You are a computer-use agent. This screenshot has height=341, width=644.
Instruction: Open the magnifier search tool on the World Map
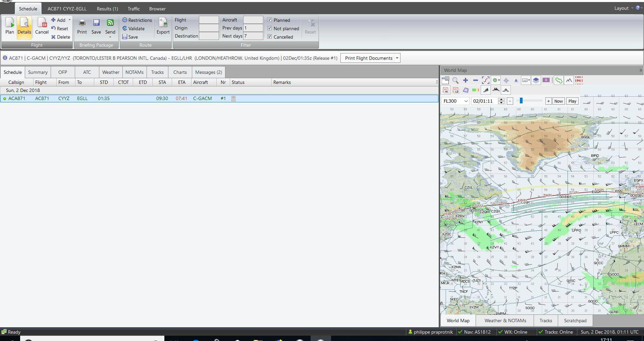[455, 81]
